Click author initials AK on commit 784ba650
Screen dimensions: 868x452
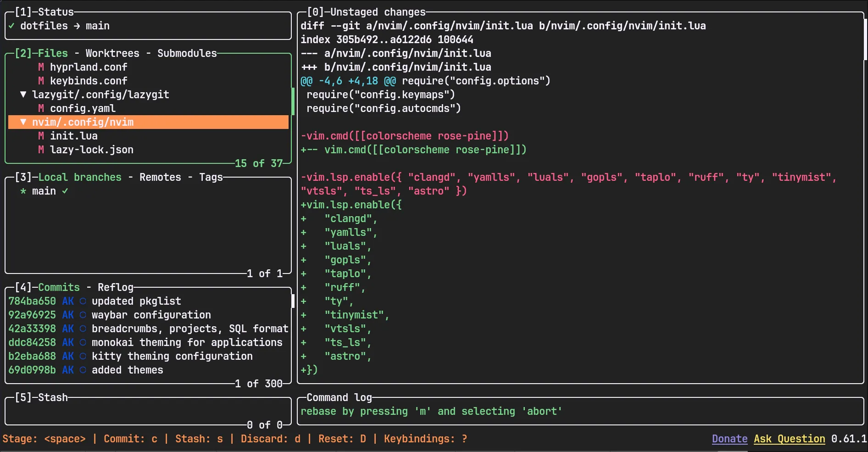click(x=68, y=301)
